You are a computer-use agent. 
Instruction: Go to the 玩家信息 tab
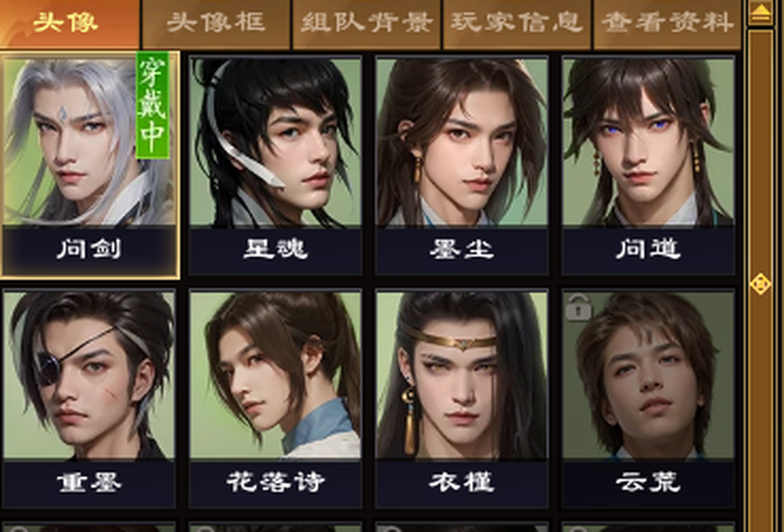tap(517, 24)
